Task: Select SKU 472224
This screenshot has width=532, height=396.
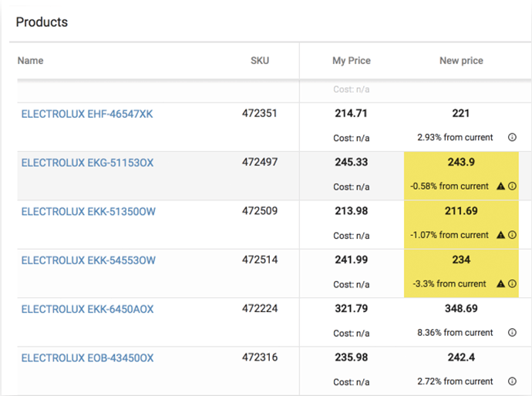Action: coord(260,308)
